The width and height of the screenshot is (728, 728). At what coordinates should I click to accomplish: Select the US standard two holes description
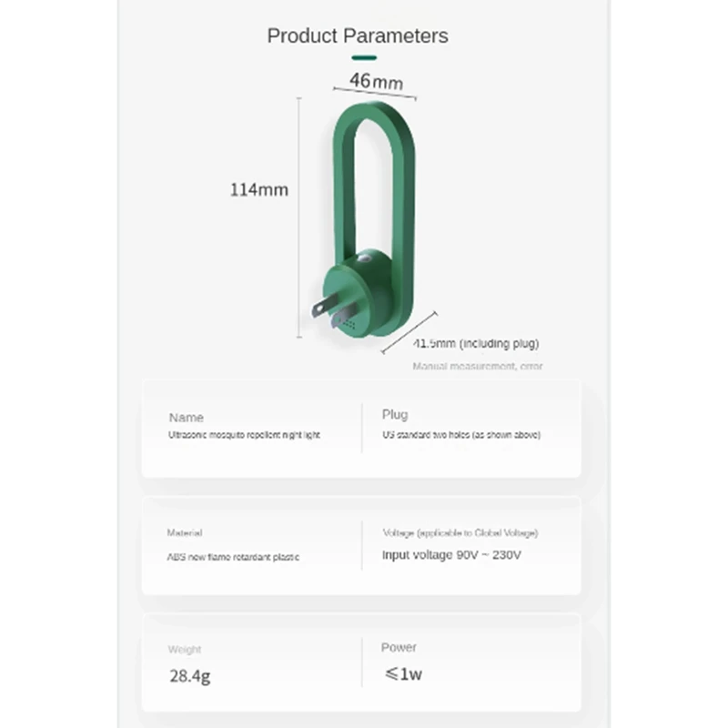click(461, 435)
